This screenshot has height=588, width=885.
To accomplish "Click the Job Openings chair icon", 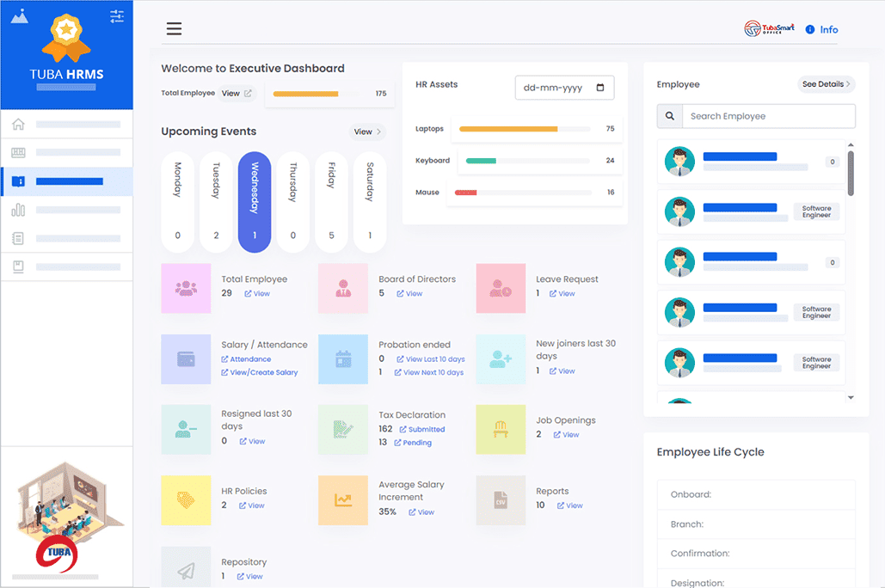I will pos(501,430).
